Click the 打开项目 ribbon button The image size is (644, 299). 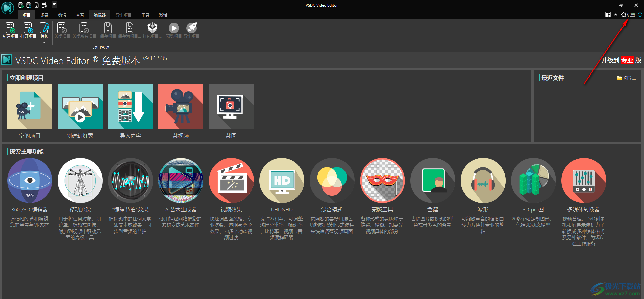(x=28, y=30)
